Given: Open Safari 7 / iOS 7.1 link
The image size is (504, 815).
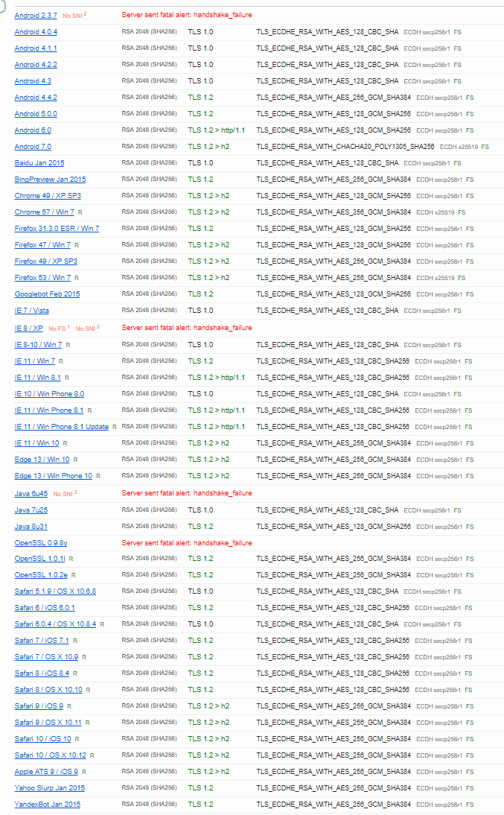Looking at the screenshot, I should pyautogui.click(x=42, y=641).
